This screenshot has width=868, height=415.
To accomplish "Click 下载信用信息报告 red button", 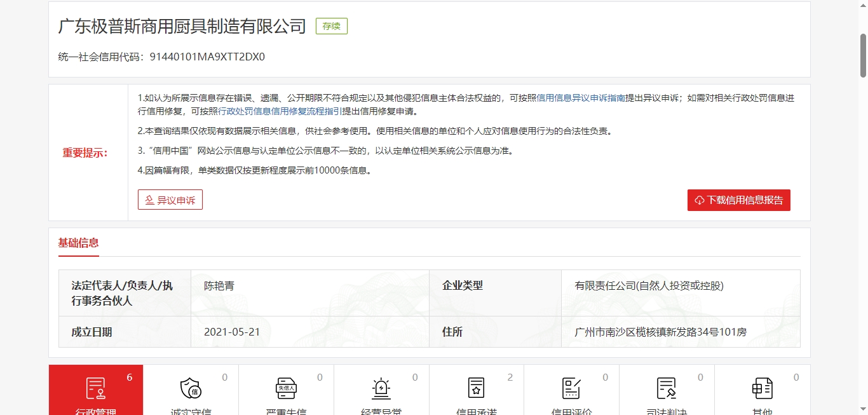I will [739, 200].
